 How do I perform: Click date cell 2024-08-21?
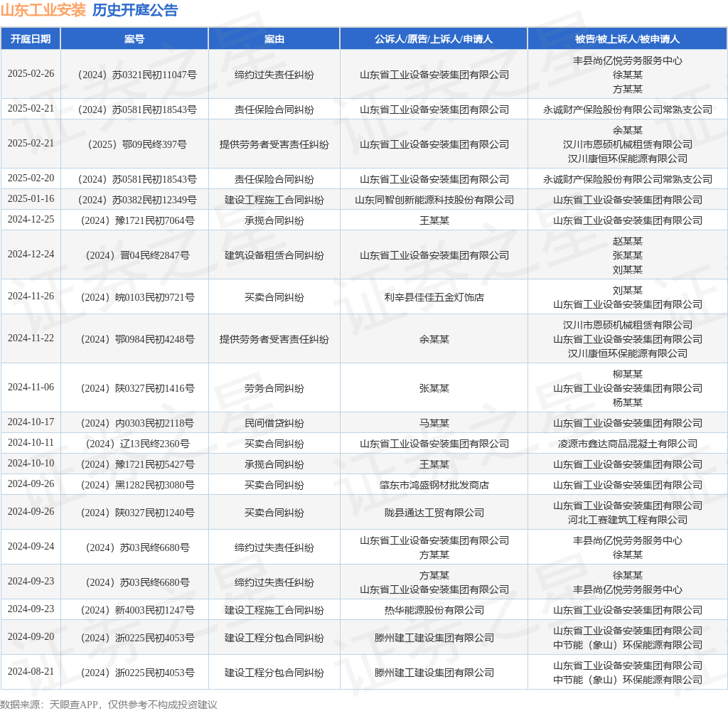click(31, 671)
